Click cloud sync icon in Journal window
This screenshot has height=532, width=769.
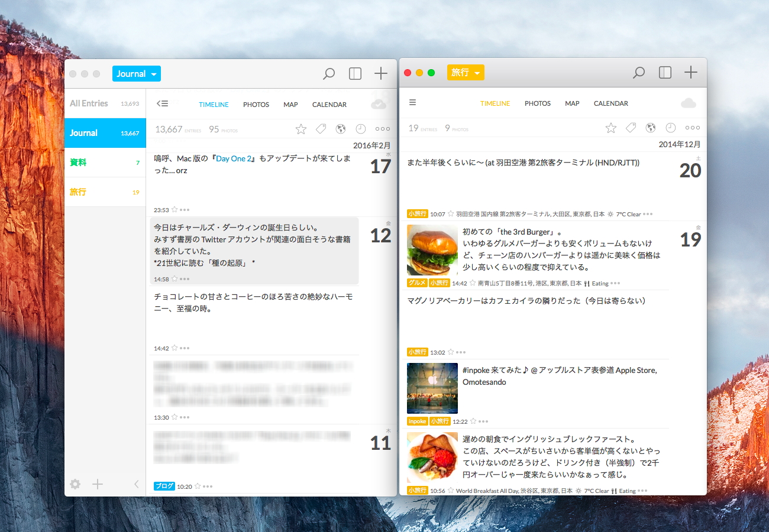379,104
